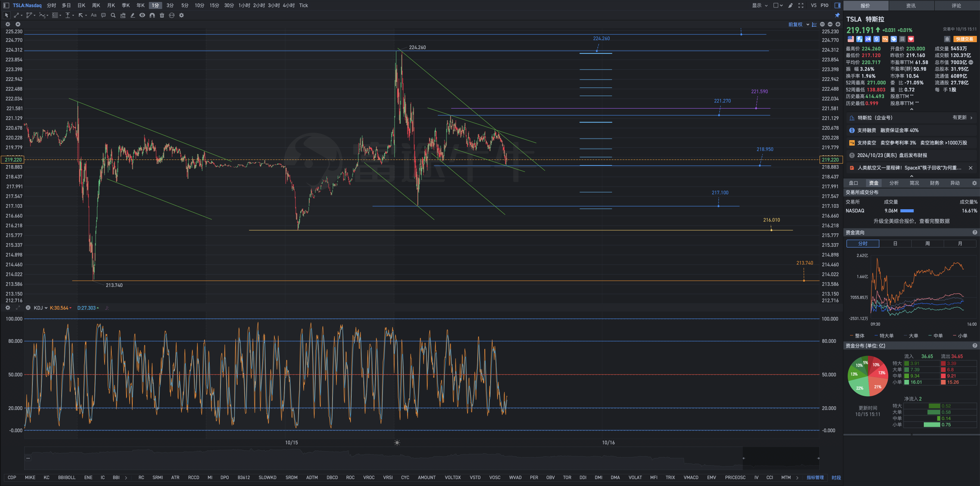This screenshot has width=980, height=486.
Task: Zoom out chart with minus circle
Action: (x=830, y=24)
